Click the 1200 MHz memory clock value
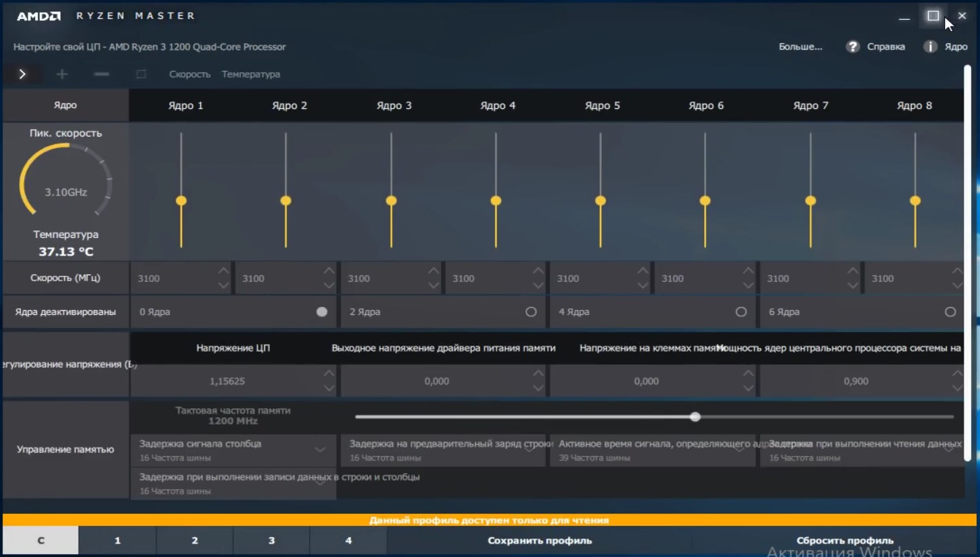This screenshot has height=557, width=980. [x=233, y=420]
